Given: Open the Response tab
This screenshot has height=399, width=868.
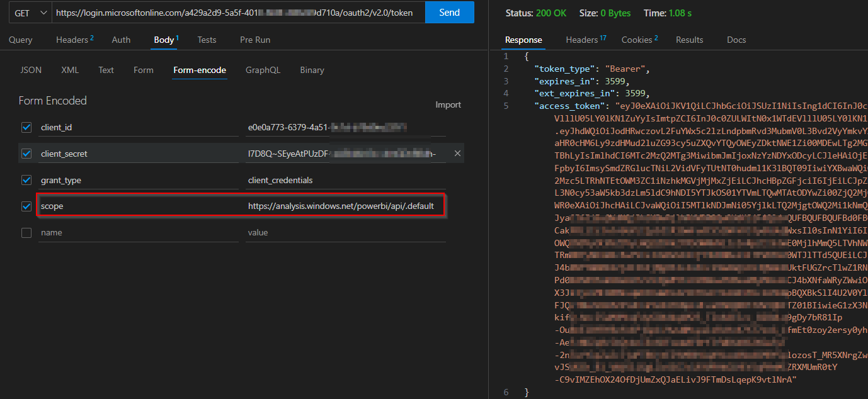Looking at the screenshot, I should coord(523,40).
